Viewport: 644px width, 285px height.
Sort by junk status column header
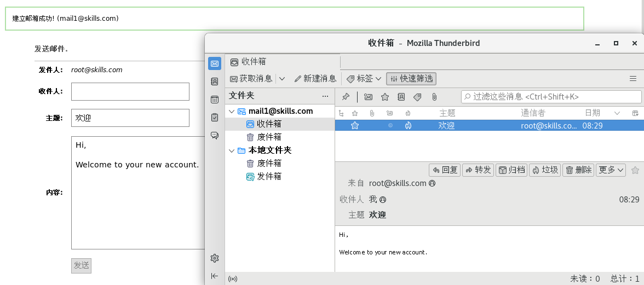coord(408,113)
